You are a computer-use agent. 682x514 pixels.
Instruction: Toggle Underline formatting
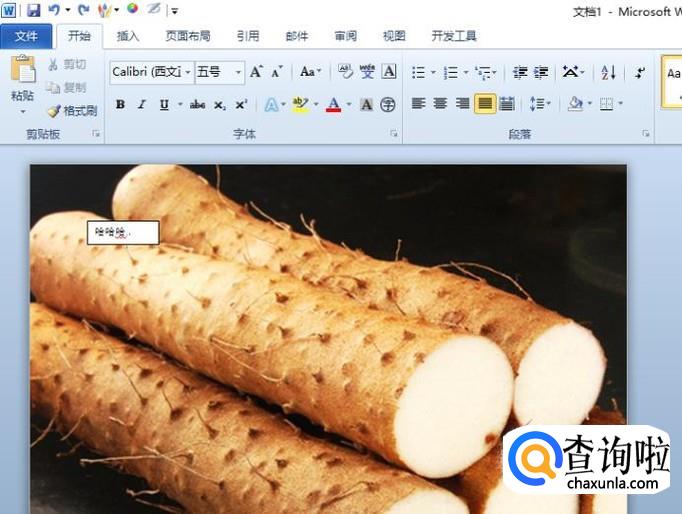pyautogui.click(x=164, y=104)
